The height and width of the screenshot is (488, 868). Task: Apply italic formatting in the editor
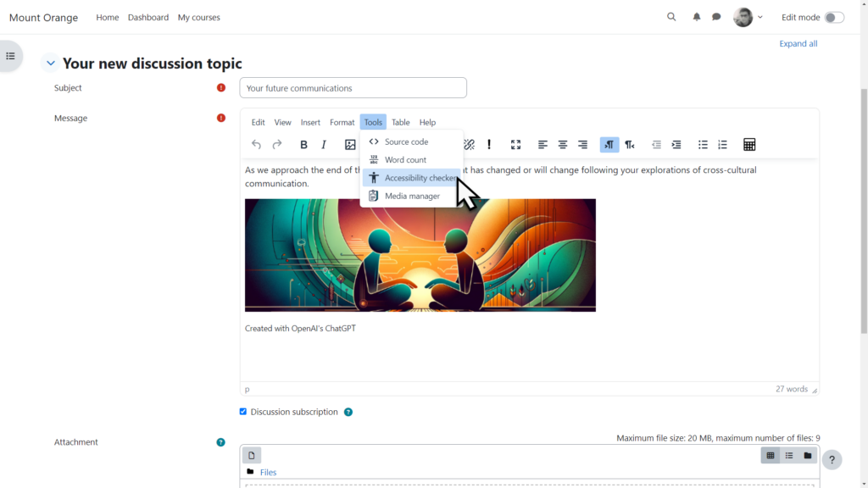point(324,145)
